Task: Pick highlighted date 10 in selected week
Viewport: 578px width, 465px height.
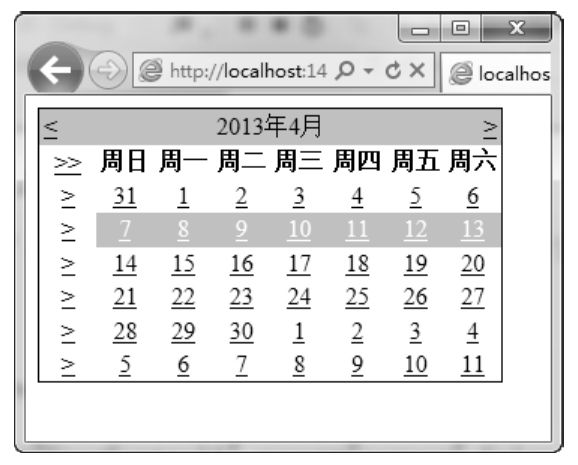Action: point(299,230)
